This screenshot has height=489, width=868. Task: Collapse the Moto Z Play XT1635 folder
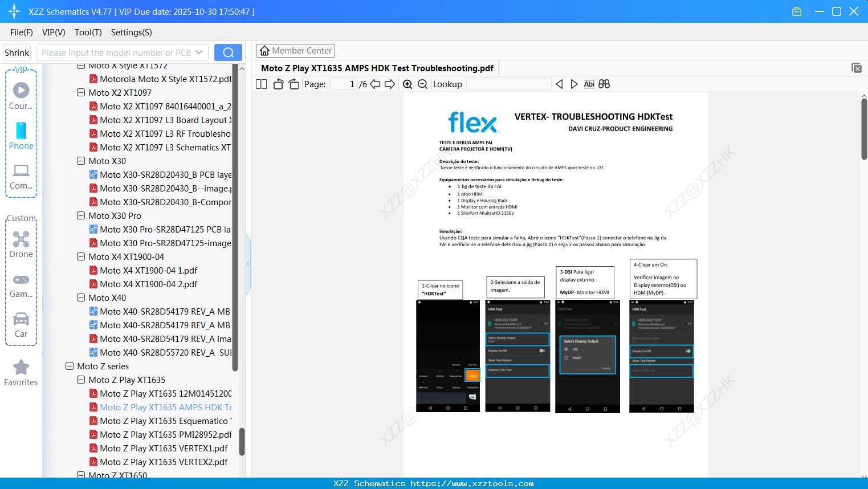(81, 380)
